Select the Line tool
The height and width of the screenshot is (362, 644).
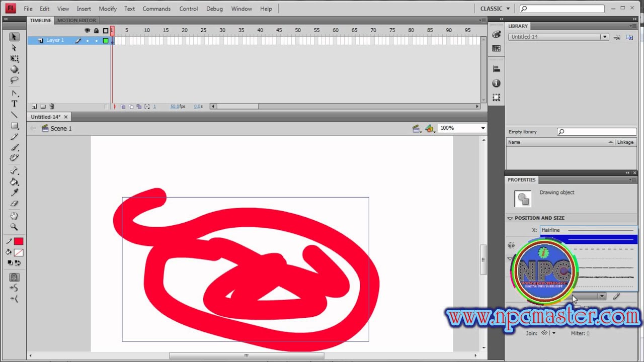click(14, 115)
